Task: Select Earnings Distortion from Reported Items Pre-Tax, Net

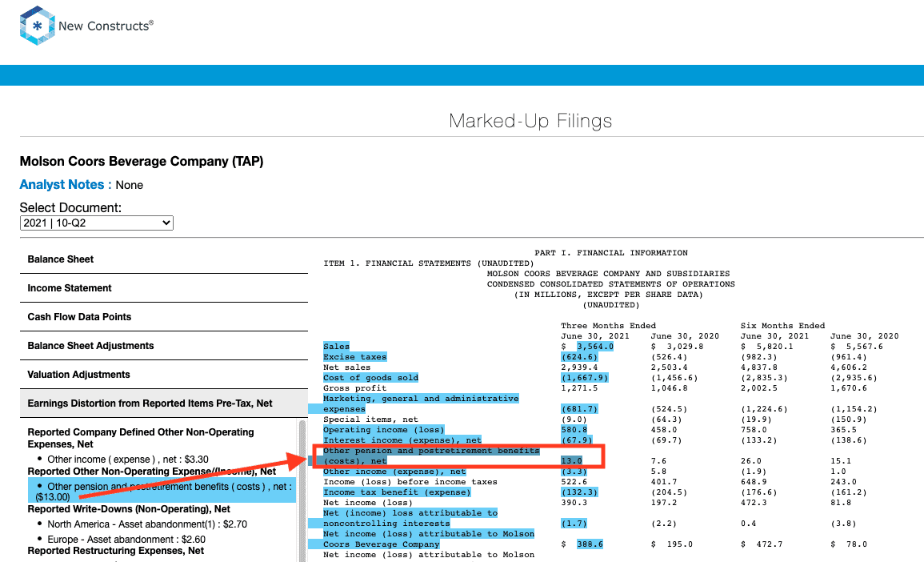Action: (164, 403)
